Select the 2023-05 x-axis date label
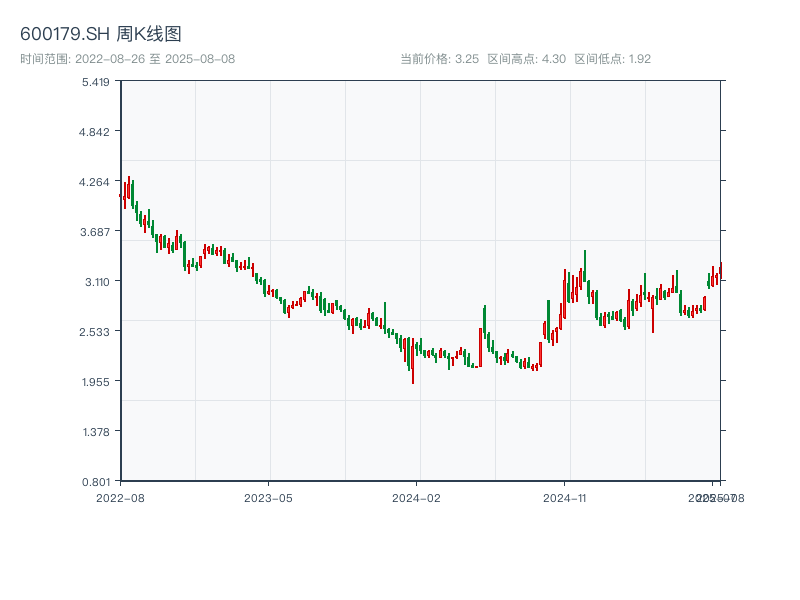Screen dimensions: 800x600 268,497
